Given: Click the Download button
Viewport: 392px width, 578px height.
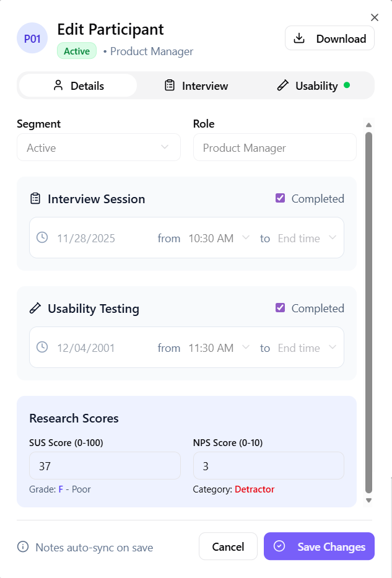Looking at the screenshot, I should tap(329, 38).
